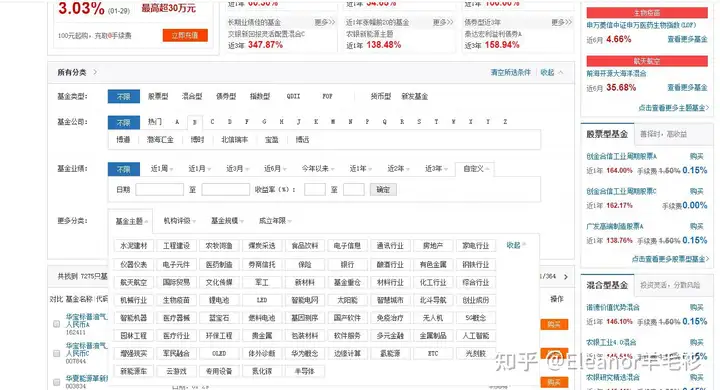Tick the checkbox for fund 007844

56,353
